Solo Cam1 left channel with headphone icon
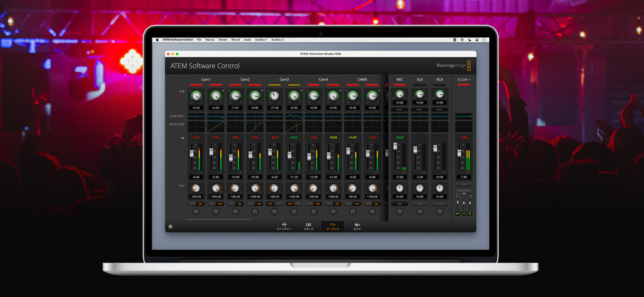Viewport: 644px width, 297px height. pyautogui.click(x=196, y=211)
